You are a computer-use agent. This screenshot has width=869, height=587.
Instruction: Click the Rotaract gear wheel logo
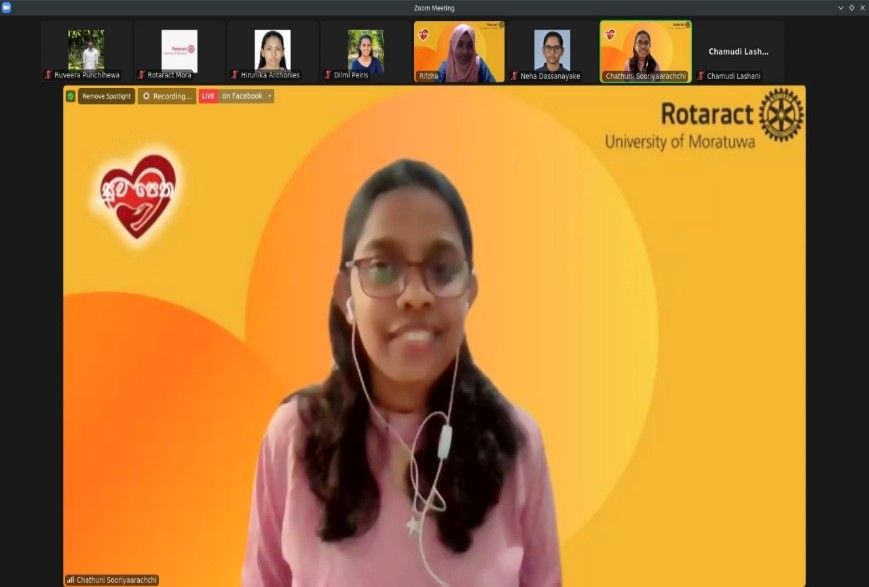pos(781,114)
